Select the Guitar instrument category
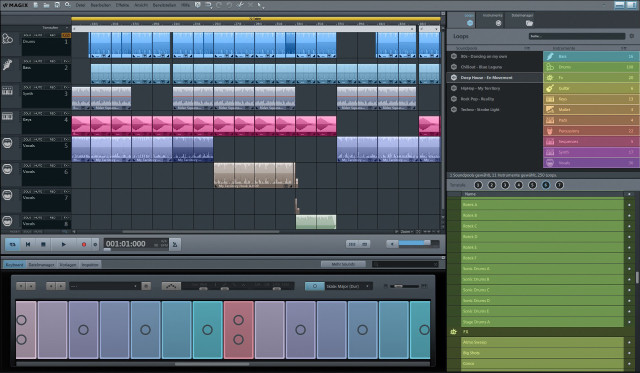 [591, 88]
